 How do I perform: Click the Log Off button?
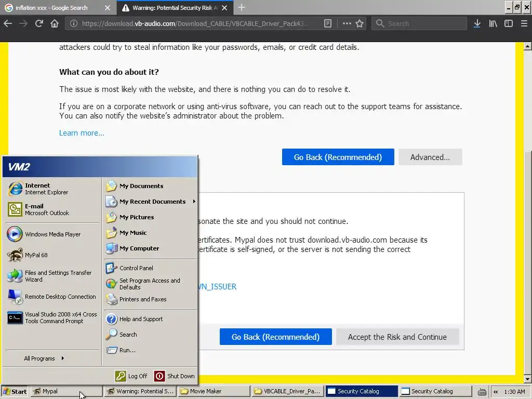pos(131,376)
